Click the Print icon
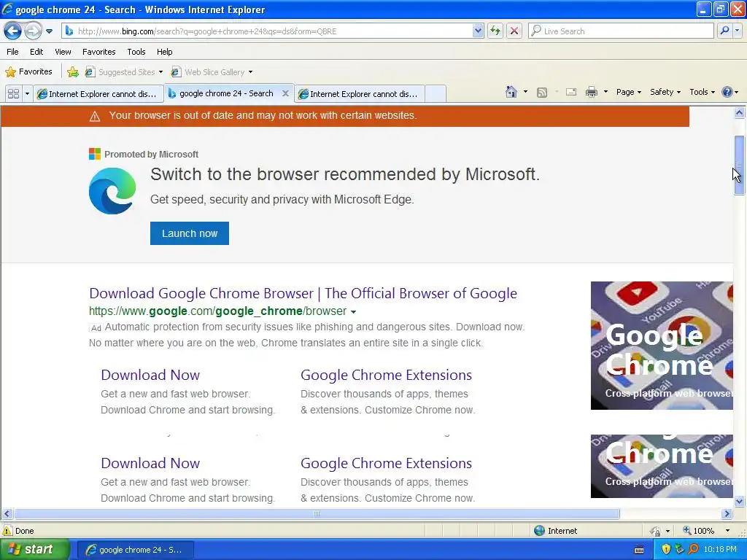747x560 pixels. coord(591,92)
